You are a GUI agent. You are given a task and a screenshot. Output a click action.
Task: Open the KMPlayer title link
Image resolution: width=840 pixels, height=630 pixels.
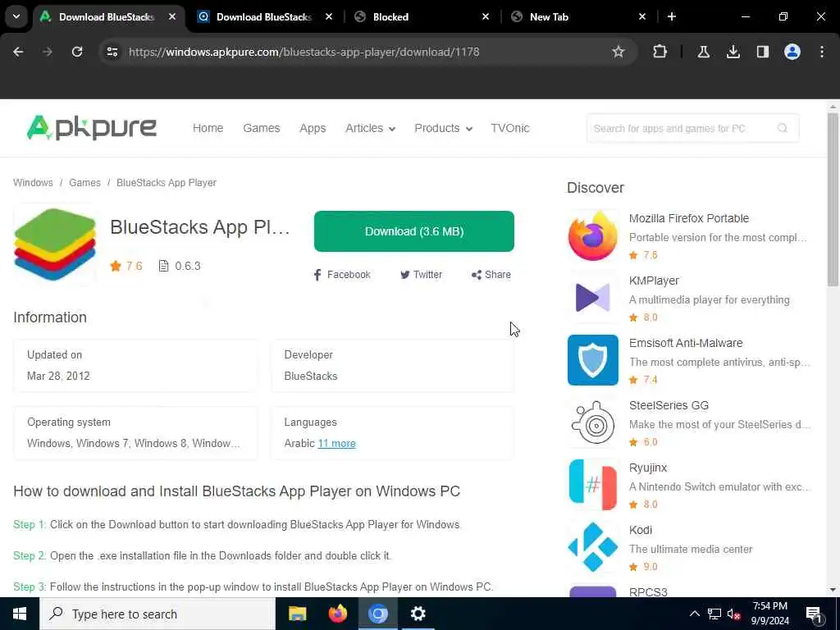point(654,281)
